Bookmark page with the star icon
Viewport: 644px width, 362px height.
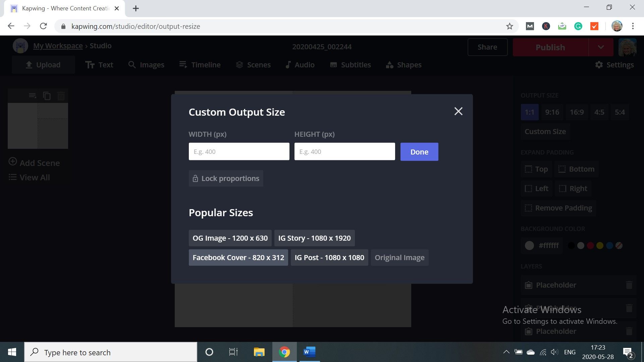pyautogui.click(x=509, y=26)
